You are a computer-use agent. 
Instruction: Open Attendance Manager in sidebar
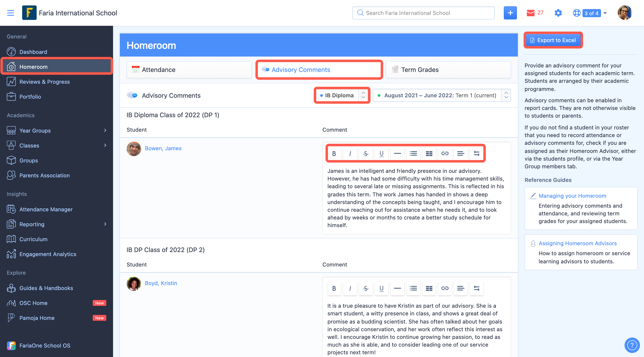57,209
